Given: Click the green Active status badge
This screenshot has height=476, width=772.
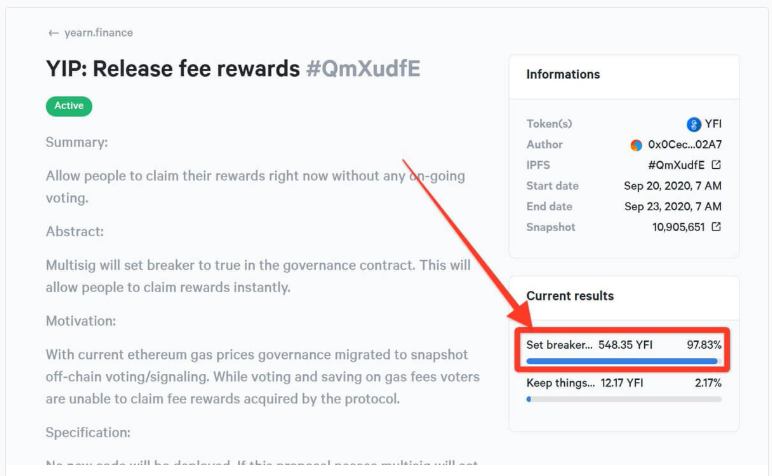Looking at the screenshot, I should click(x=69, y=106).
